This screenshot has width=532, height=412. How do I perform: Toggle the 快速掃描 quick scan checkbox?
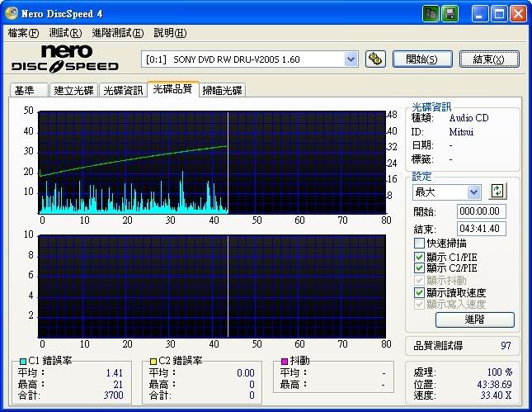point(419,243)
